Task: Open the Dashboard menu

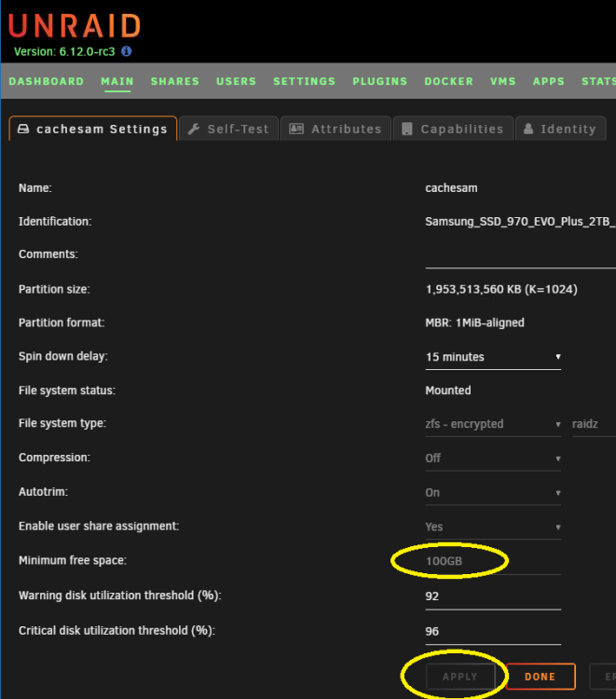Action: [x=47, y=82]
